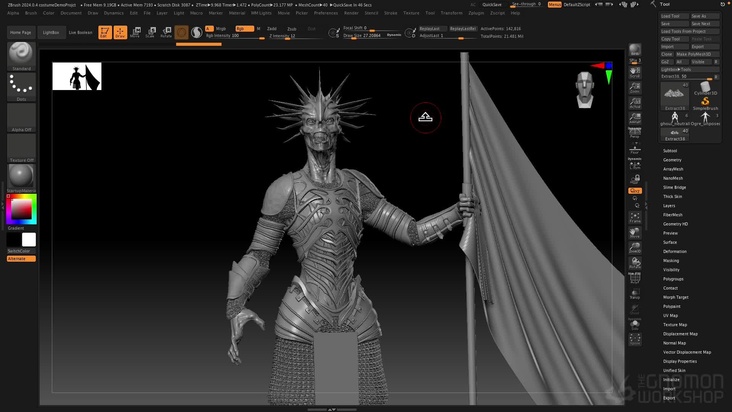The height and width of the screenshot is (412, 732).
Task: Click the Move view icon on right shelf
Action: pos(635,233)
